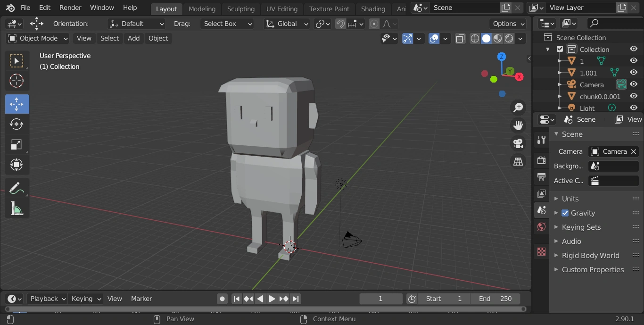Screen dimensions: 644x325
Task: Open the Add menu in viewport header
Action: pyautogui.click(x=133, y=39)
